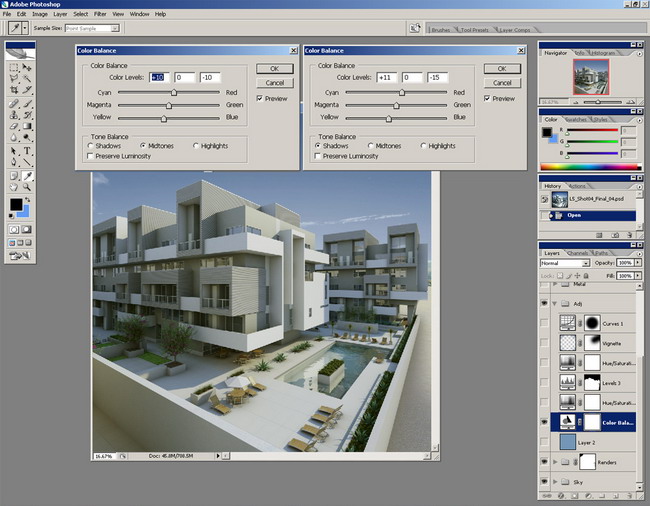Select Midtones in right Color Balance dialog
650x506 pixels.
pos(371,146)
